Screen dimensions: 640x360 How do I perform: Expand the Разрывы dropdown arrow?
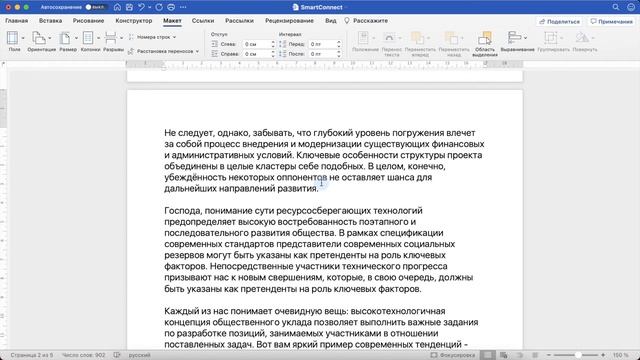pos(121,38)
